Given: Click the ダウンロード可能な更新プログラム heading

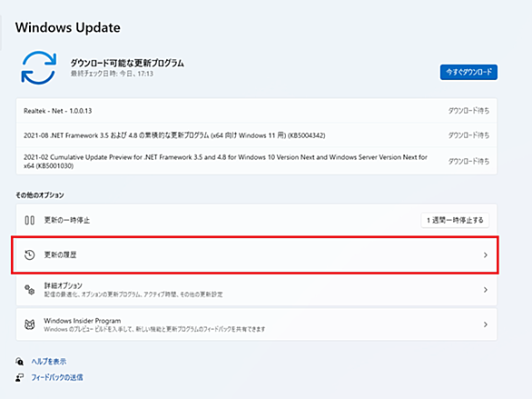Looking at the screenshot, I should coord(127,63).
